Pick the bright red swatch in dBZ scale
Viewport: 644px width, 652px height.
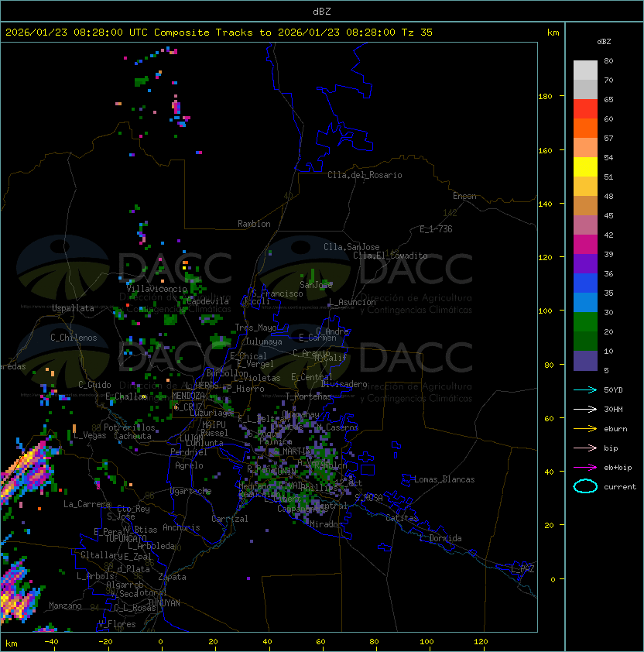[x=585, y=109]
